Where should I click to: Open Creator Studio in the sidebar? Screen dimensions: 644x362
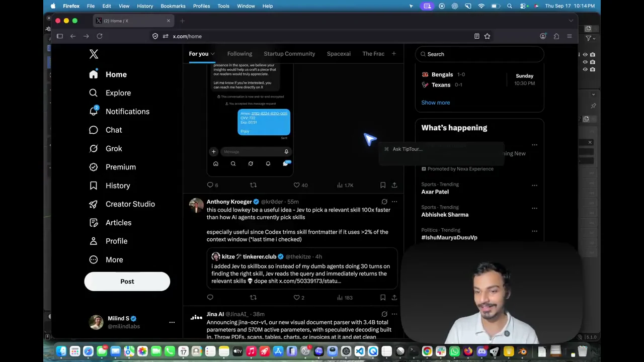(x=122, y=204)
